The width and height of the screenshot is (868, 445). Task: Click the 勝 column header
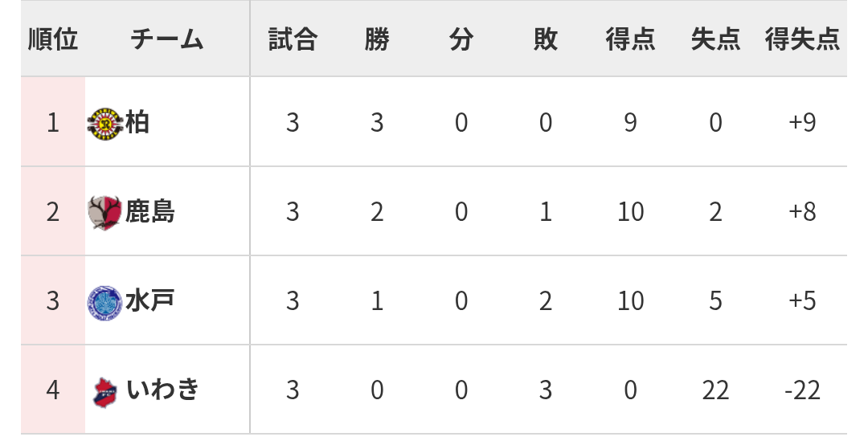377,39
